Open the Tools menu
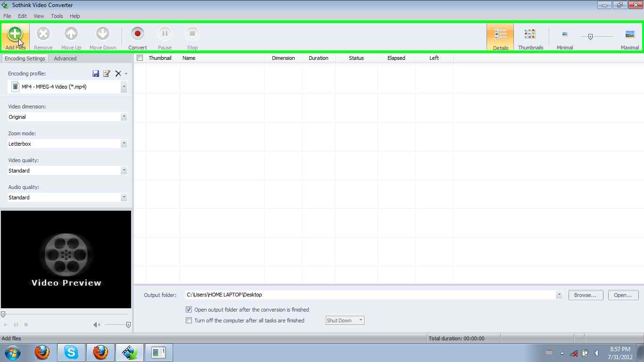 pyautogui.click(x=57, y=16)
